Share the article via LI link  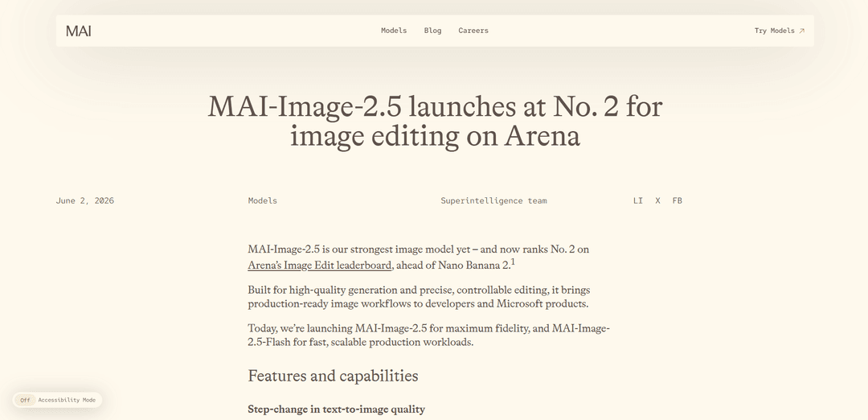[x=637, y=200]
